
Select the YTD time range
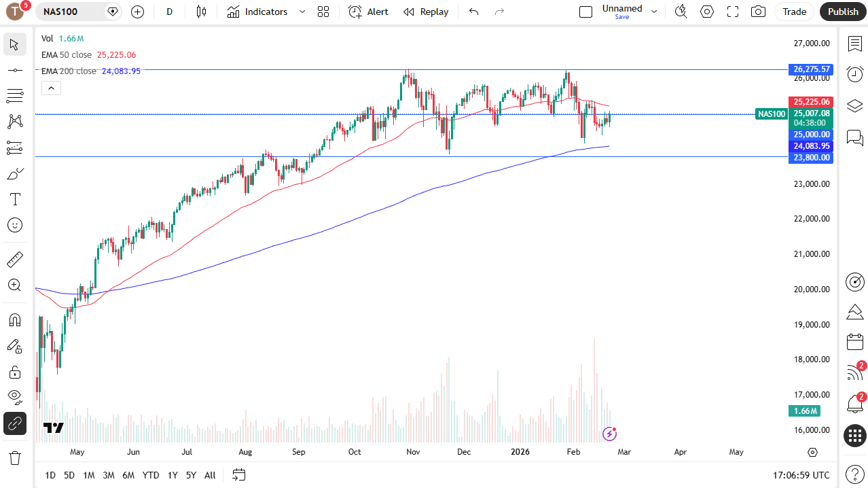click(x=151, y=475)
